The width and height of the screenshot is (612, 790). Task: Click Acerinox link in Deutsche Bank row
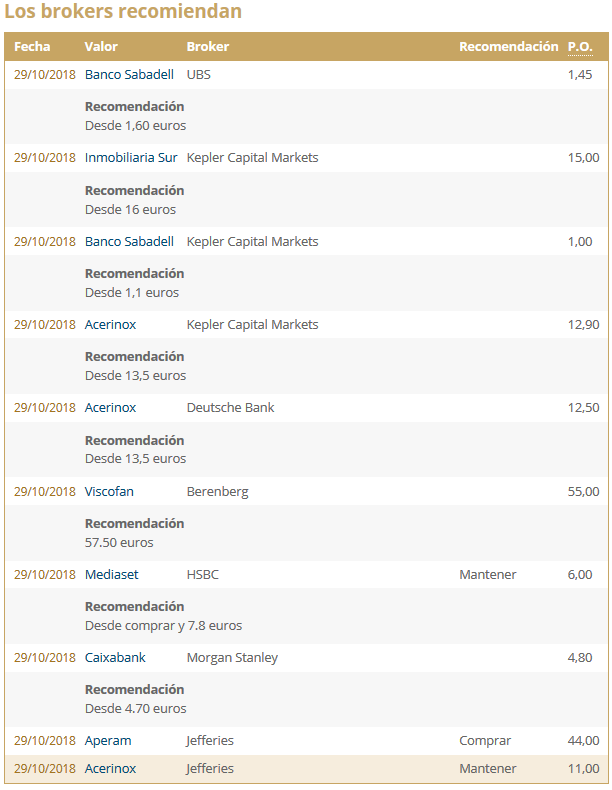[x=110, y=408]
